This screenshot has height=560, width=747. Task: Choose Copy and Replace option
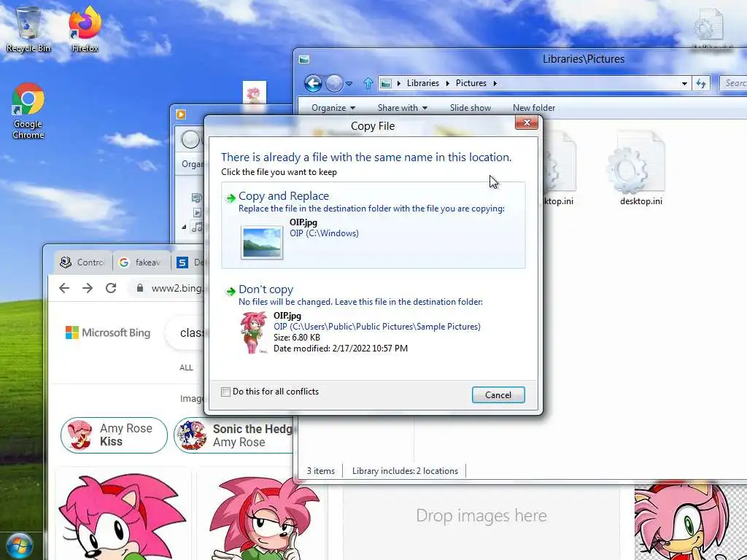pyautogui.click(x=373, y=225)
